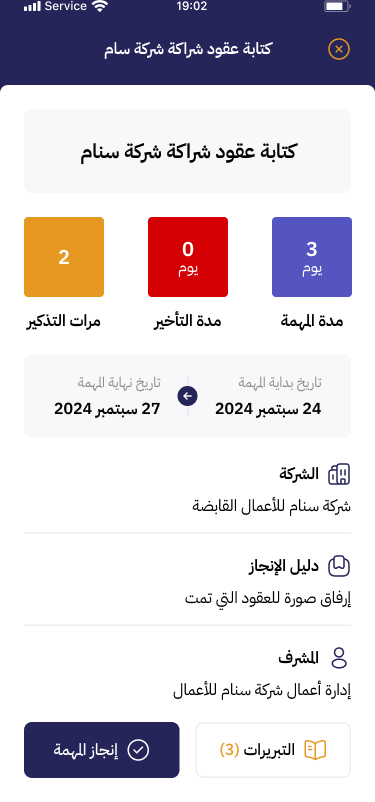The image size is (375, 802).
Task: Select the red delay duration tile
Action: [x=188, y=257]
